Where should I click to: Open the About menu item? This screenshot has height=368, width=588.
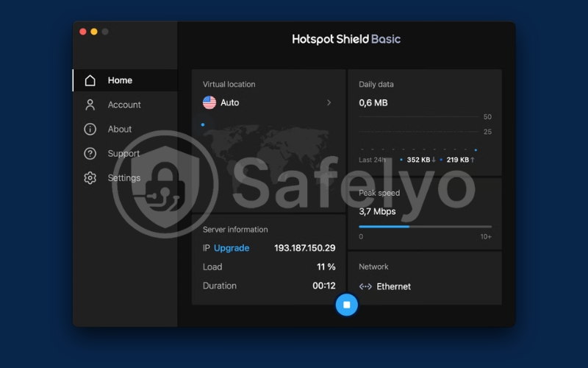[x=125, y=130]
